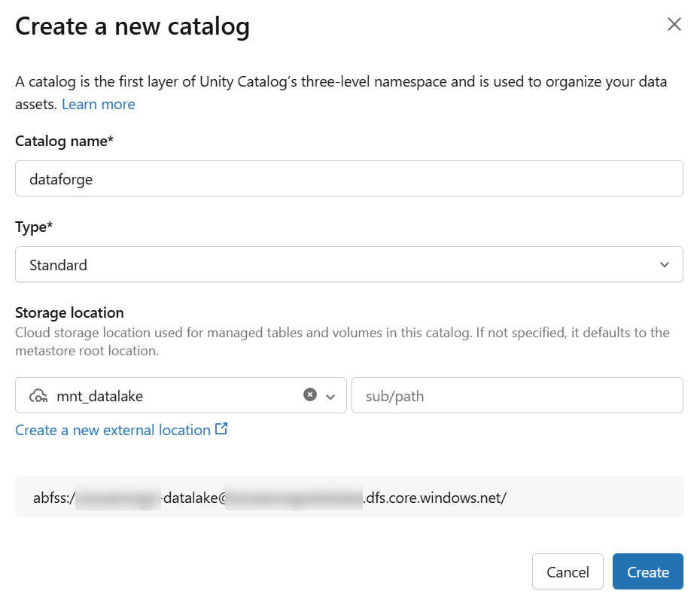700x603 pixels.
Task: Click the Create button
Action: [x=647, y=571]
